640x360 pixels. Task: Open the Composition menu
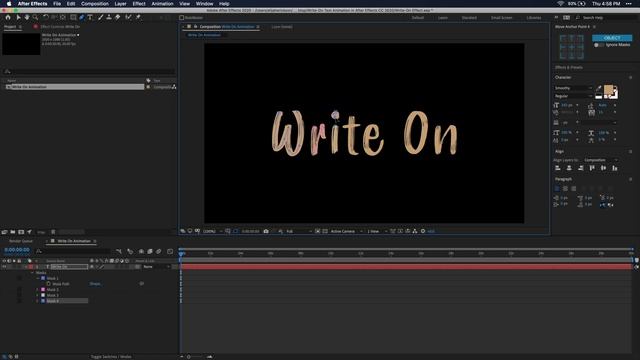click(95, 4)
